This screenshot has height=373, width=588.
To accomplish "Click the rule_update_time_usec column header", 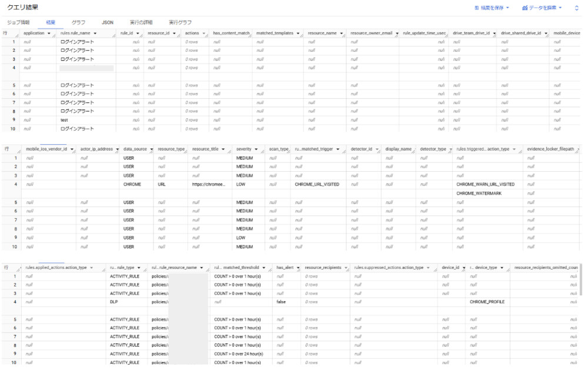I will point(424,34).
